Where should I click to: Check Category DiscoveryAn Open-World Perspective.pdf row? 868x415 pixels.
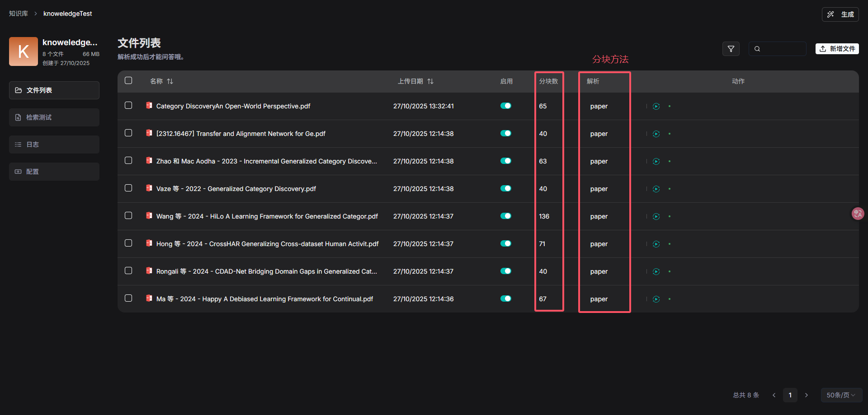[x=128, y=105]
